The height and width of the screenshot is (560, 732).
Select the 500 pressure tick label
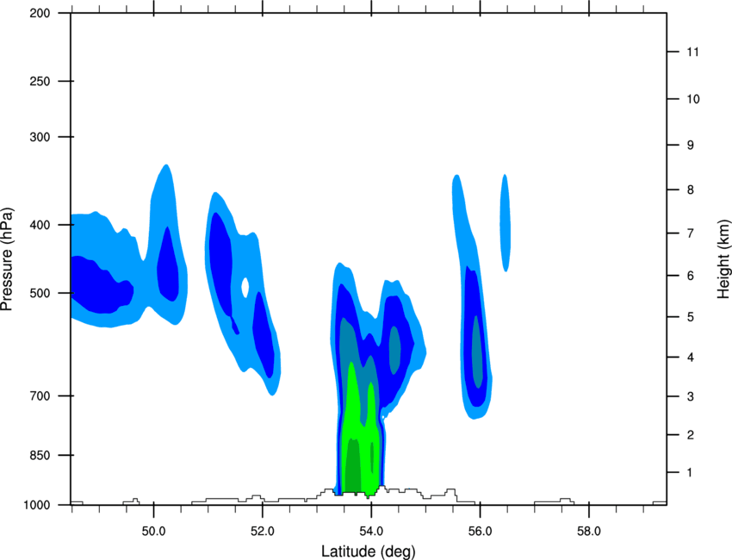40,293
